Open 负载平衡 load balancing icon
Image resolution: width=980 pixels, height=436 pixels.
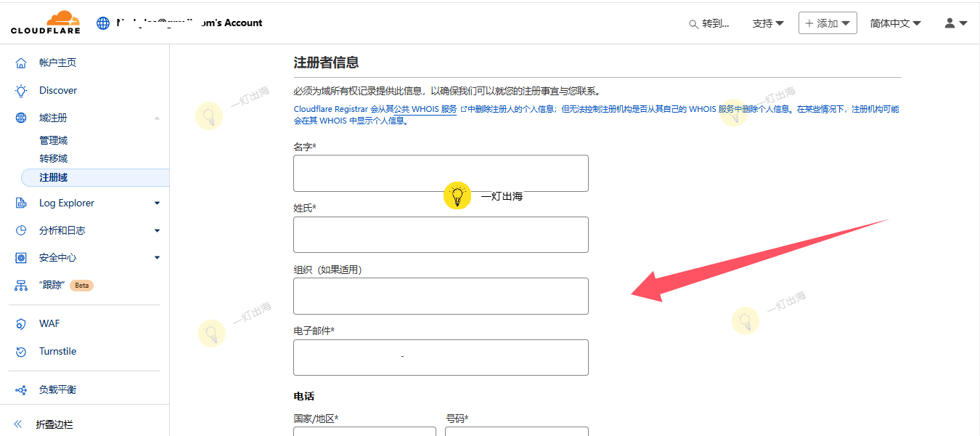click(x=22, y=388)
